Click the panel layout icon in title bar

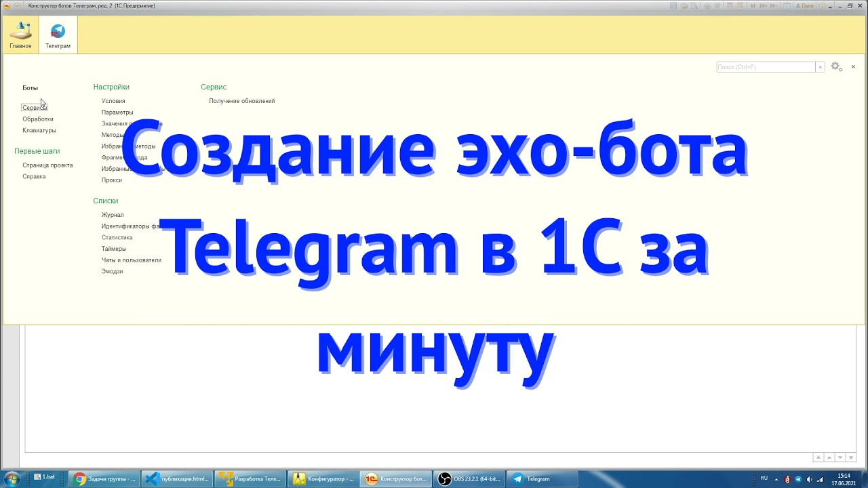click(787, 5)
